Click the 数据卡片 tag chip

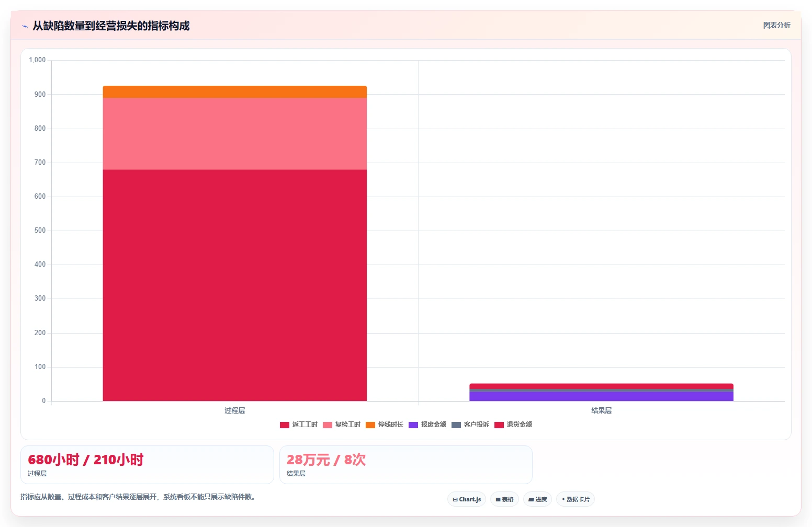pyautogui.click(x=576, y=499)
